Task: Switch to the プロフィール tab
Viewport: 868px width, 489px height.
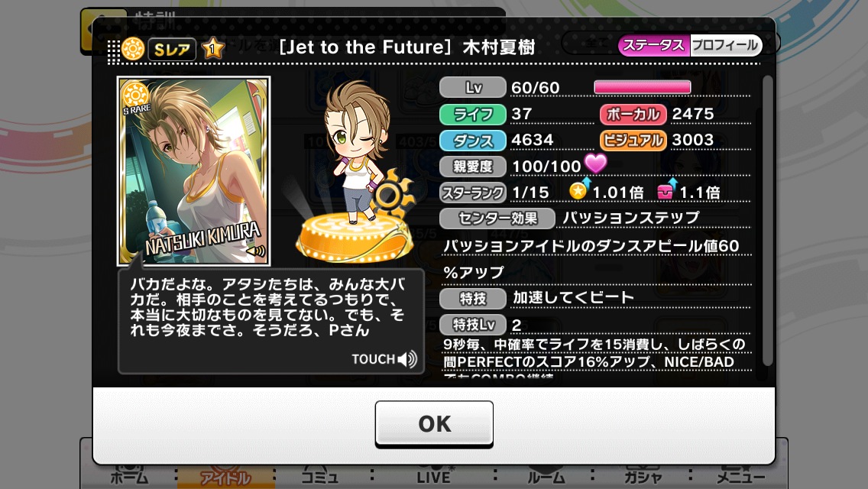Action: [x=726, y=45]
